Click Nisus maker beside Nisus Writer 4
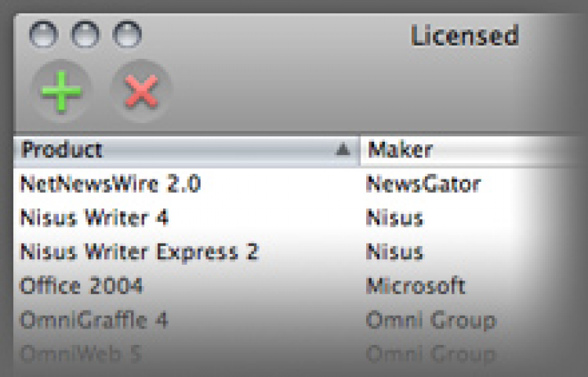Screen dimensions: 588x377 click(x=394, y=218)
